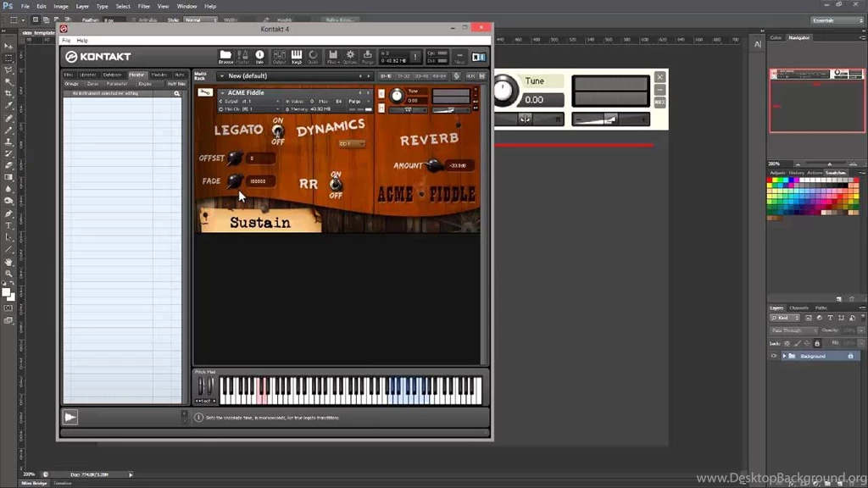
Task: Click the Purge icon in Kontakt's toolbar
Action: pyautogui.click(x=368, y=56)
